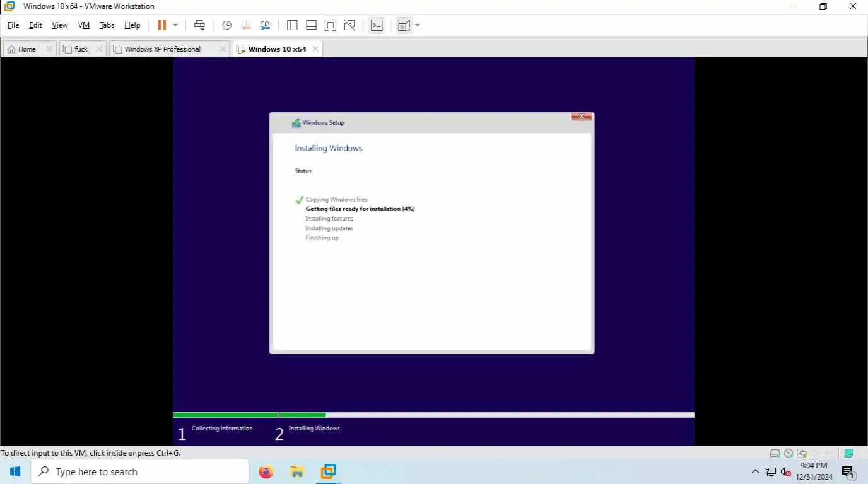Click the Type here to search box
868x484 pixels.
point(140,471)
